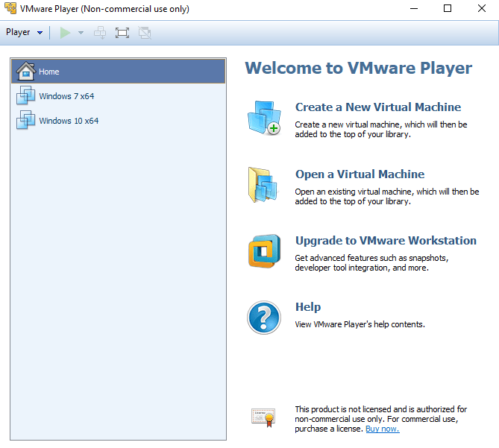Click Open a Virtual Machine heading

coord(360,174)
